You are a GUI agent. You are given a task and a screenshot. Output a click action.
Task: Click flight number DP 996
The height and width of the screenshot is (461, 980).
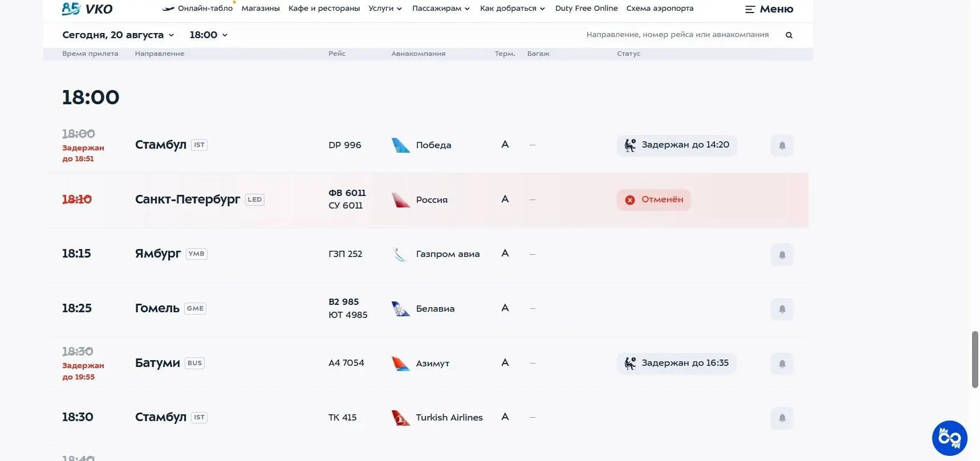[x=345, y=145]
